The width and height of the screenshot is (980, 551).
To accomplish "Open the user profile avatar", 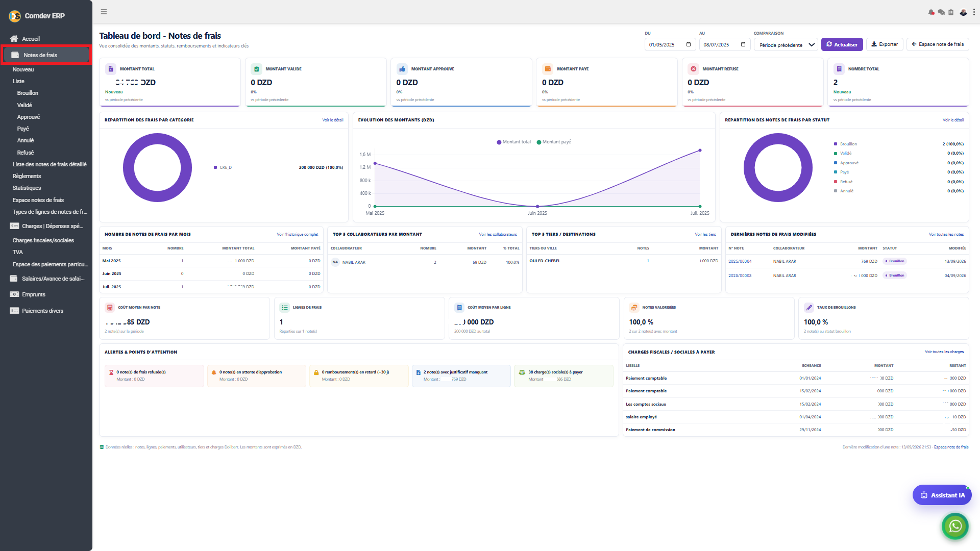I will 963,12.
